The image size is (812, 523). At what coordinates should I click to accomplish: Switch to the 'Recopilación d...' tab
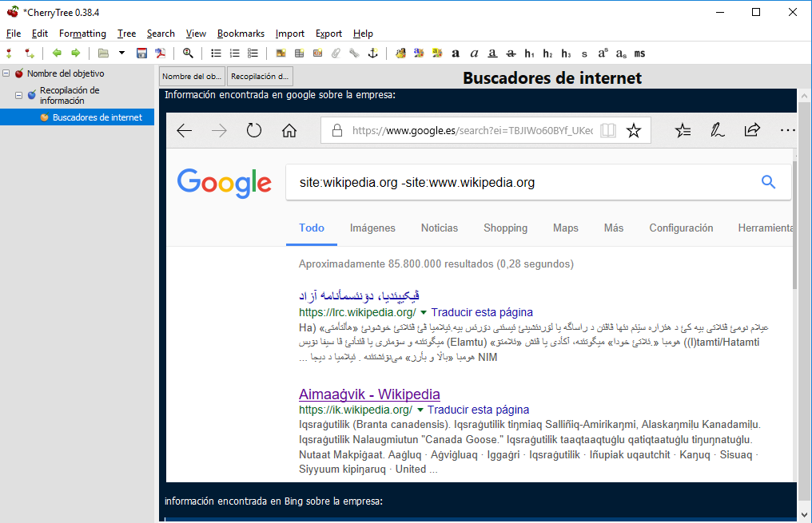pos(260,76)
